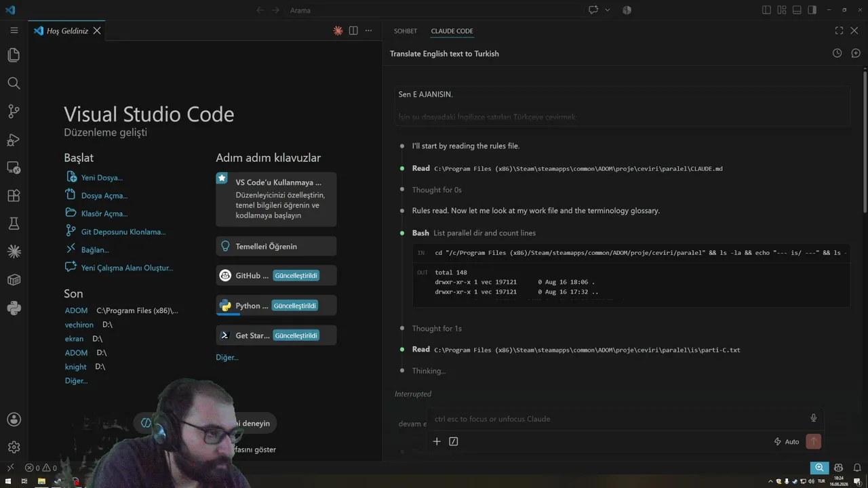Screen dimensions: 868x488
Task: Start a new Claude conversation
Action: [856, 53]
